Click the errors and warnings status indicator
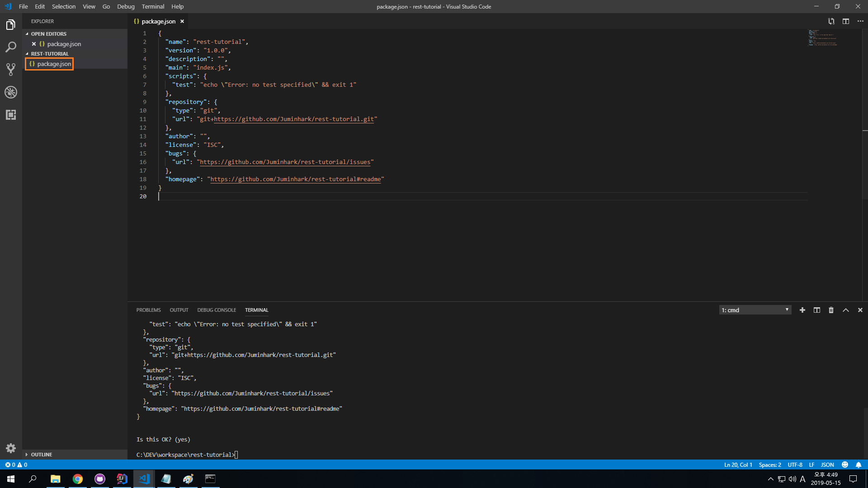868x488 pixels. coord(16,465)
